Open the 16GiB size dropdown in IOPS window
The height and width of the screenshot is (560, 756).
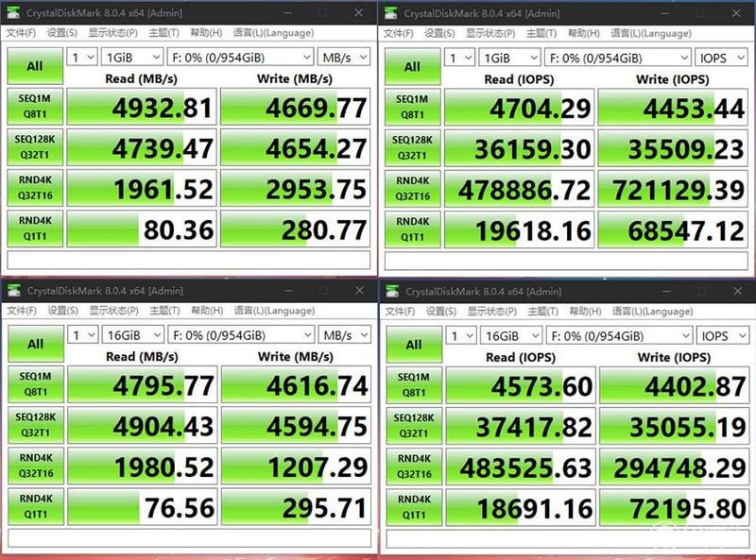[511, 336]
